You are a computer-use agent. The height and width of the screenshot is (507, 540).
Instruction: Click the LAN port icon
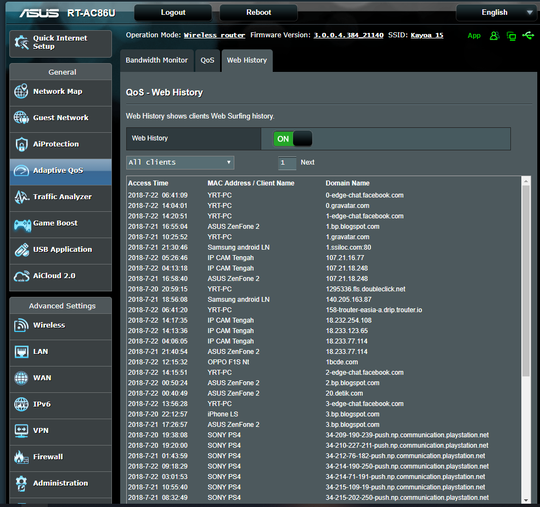coord(21,352)
